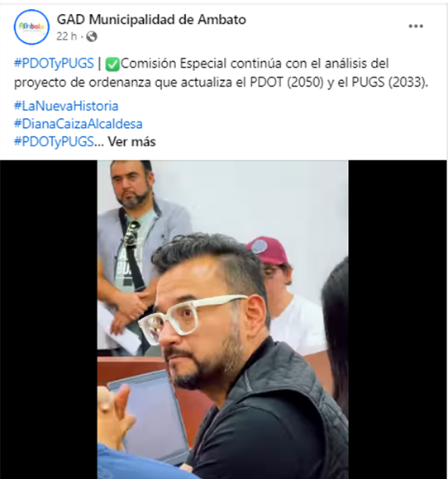Click the right black letterbox area of video

coord(398,320)
